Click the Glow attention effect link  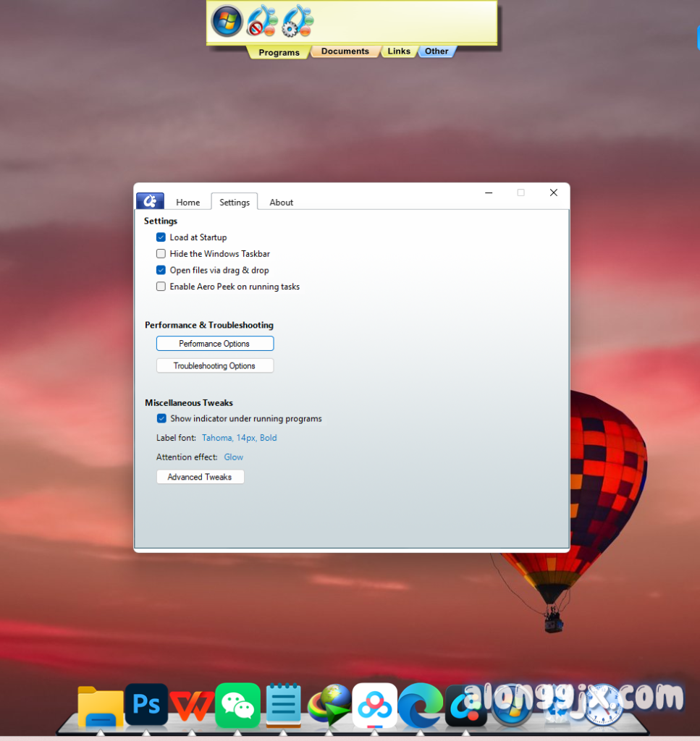233,457
